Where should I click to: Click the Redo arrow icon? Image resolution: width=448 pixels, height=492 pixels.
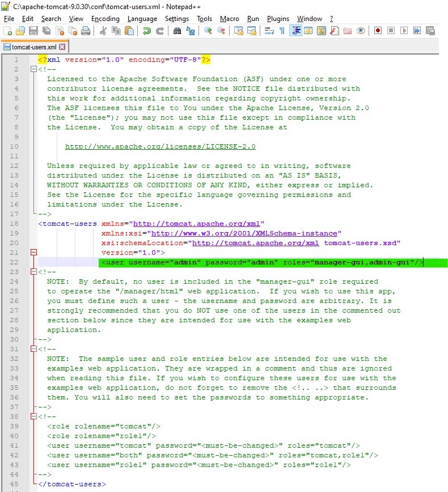click(x=159, y=31)
